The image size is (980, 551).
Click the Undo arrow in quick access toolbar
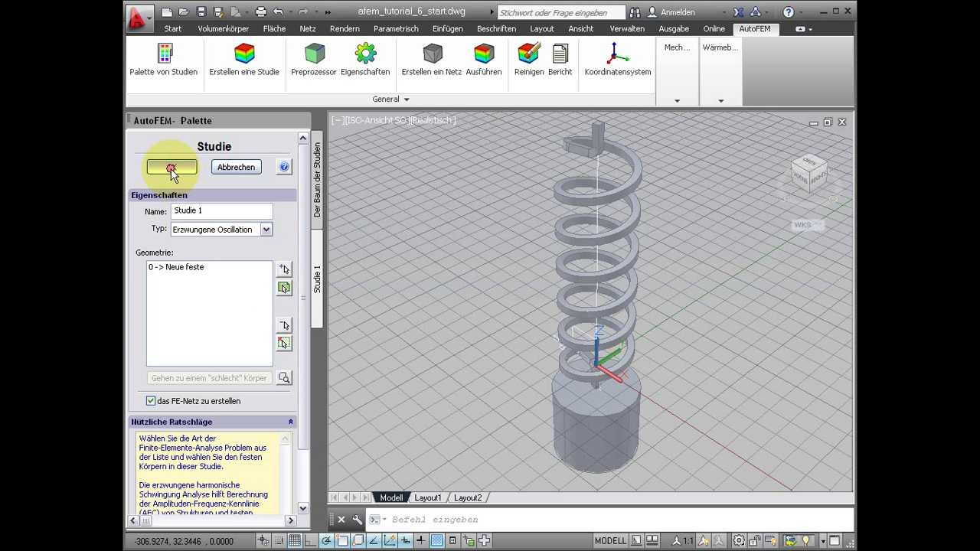click(x=278, y=12)
